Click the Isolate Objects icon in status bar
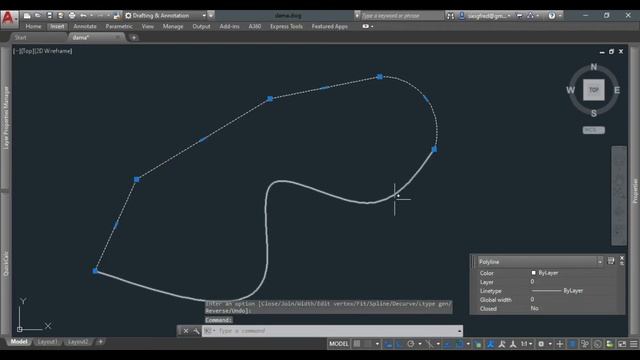 [584, 344]
